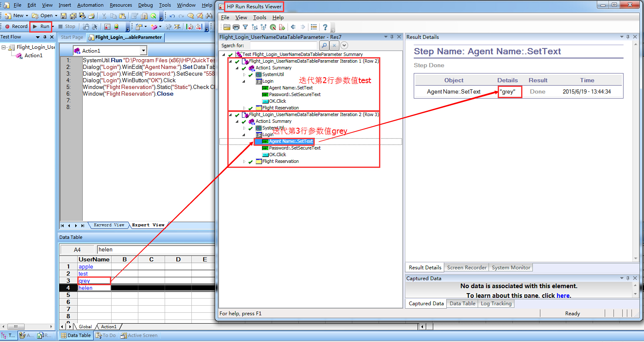Image resolution: width=644 pixels, height=342 pixels.
Task: Click the New test toolbar button
Action: tap(15, 15)
